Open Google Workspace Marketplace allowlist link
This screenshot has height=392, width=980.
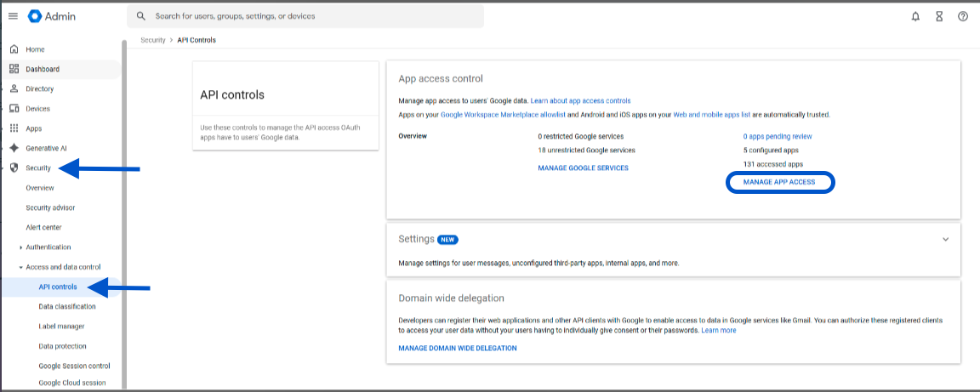(x=503, y=115)
